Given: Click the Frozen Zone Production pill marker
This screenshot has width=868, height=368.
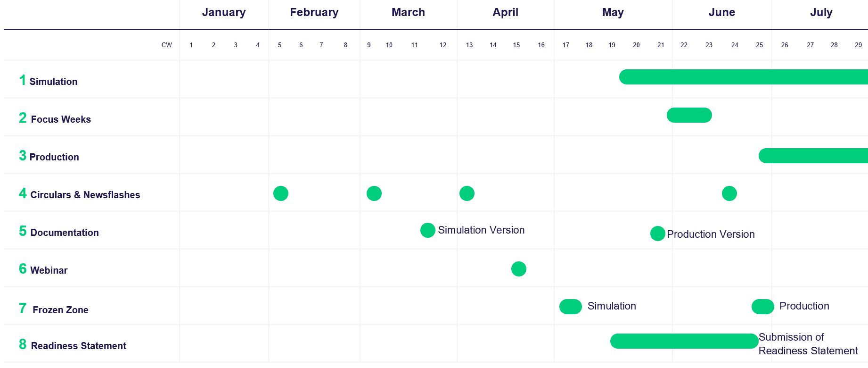Looking at the screenshot, I should click(x=762, y=307).
